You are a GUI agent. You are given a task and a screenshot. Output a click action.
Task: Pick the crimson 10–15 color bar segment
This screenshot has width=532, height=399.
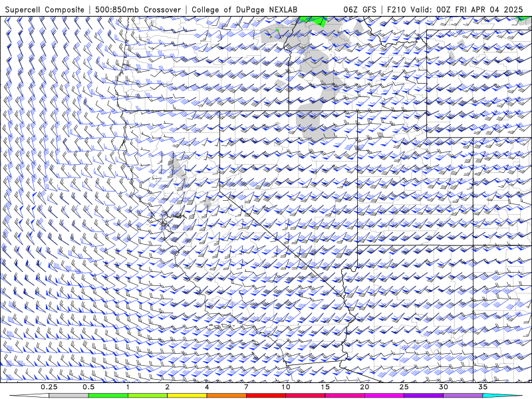tap(305, 396)
